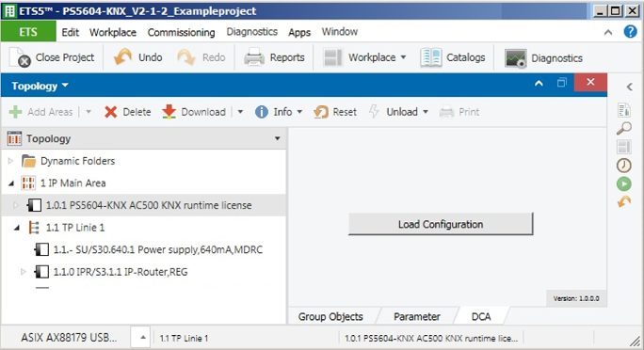The width and height of the screenshot is (644, 350).
Task: Click the red X Delete icon
Action: pos(110,112)
